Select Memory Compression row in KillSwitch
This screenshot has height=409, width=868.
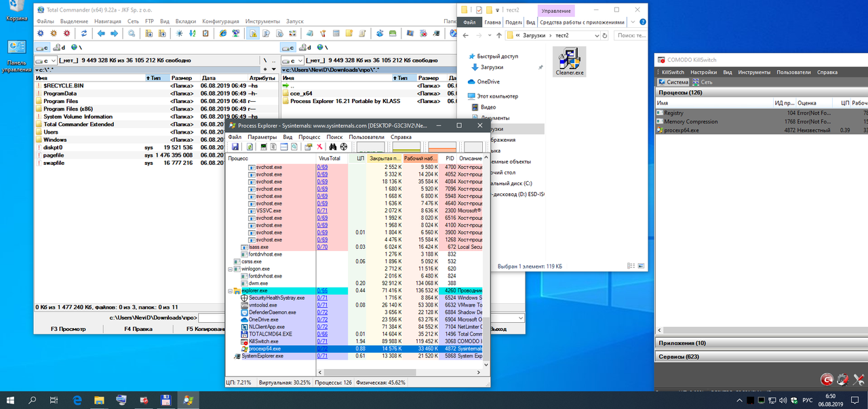point(761,121)
